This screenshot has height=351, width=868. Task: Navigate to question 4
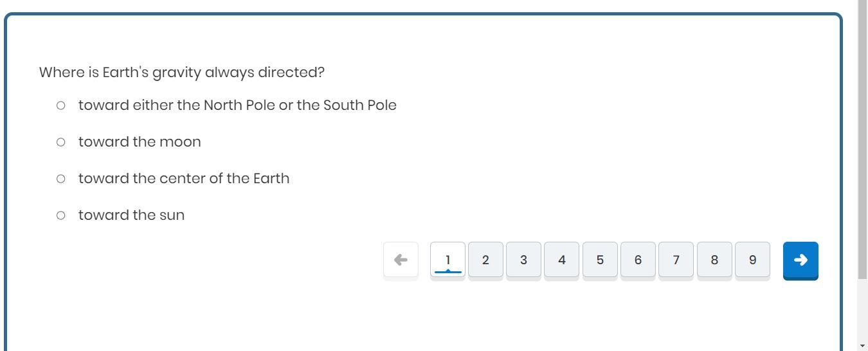pyautogui.click(x=561, y=260)
